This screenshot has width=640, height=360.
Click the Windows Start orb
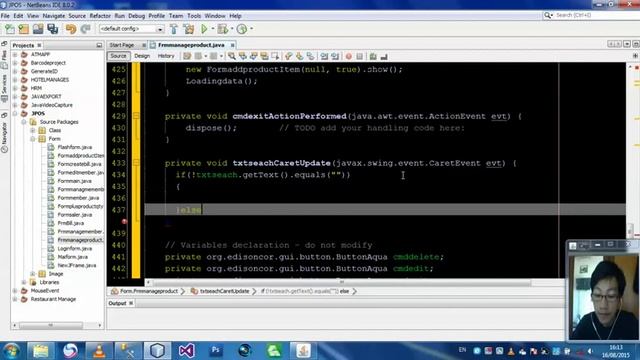(x=11, y=351)
